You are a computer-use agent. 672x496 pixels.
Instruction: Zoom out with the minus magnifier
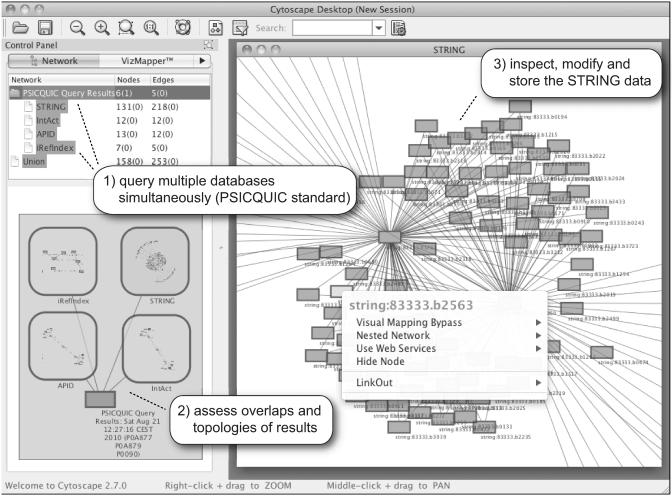point(77,28)
